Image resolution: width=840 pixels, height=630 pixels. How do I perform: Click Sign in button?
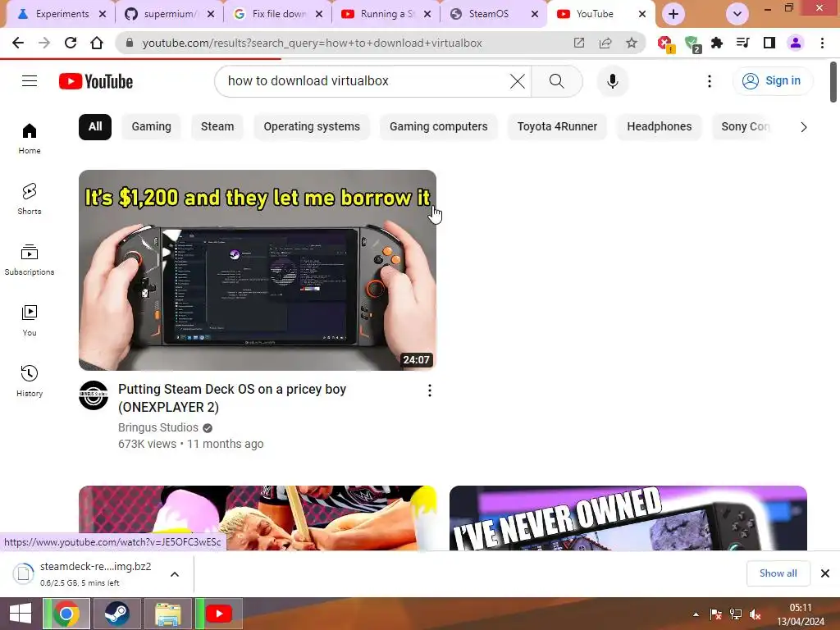click(772, 81)
